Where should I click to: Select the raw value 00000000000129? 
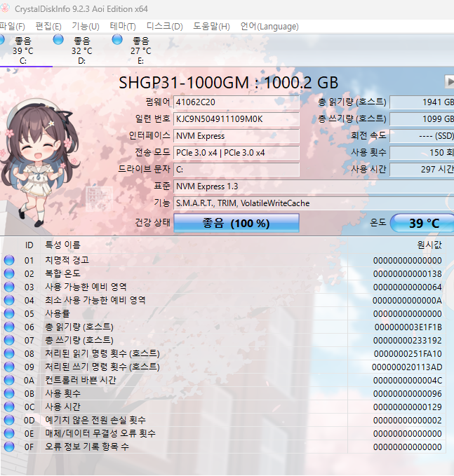pyautogui.click(x=408, y=407)
